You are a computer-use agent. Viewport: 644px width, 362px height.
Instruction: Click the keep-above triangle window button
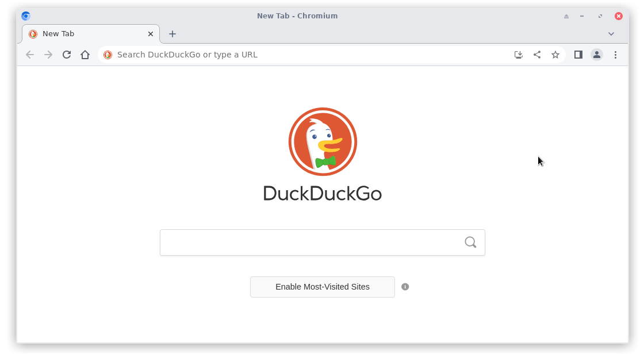pos(566,16)
